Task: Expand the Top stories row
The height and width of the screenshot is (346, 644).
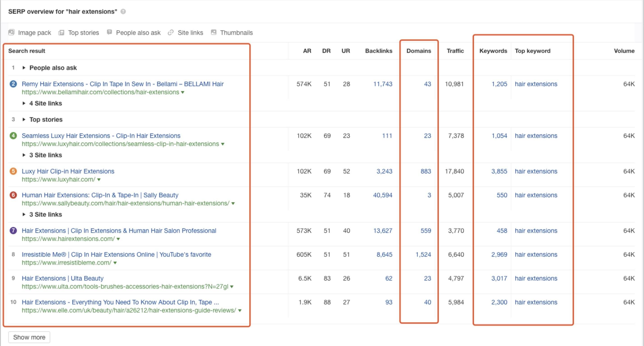Action: (24, 119)
